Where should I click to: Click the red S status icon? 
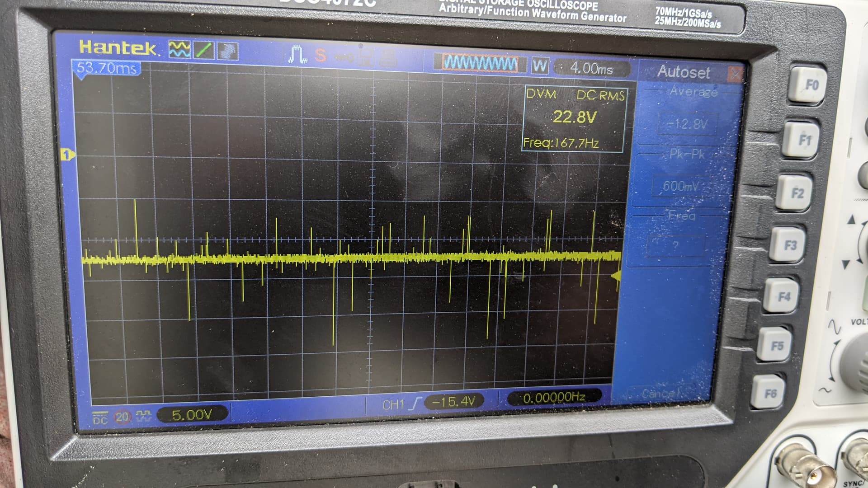pos(320,56)
